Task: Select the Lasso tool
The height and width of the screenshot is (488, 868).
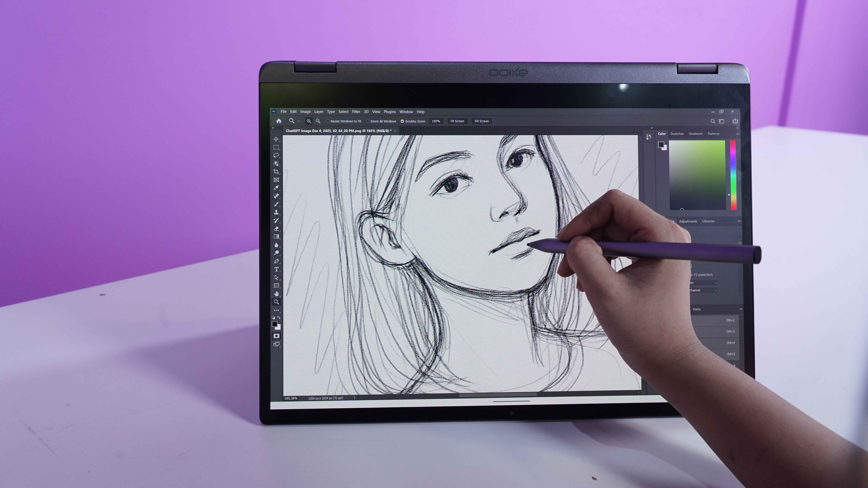Action: coord(276,155)
